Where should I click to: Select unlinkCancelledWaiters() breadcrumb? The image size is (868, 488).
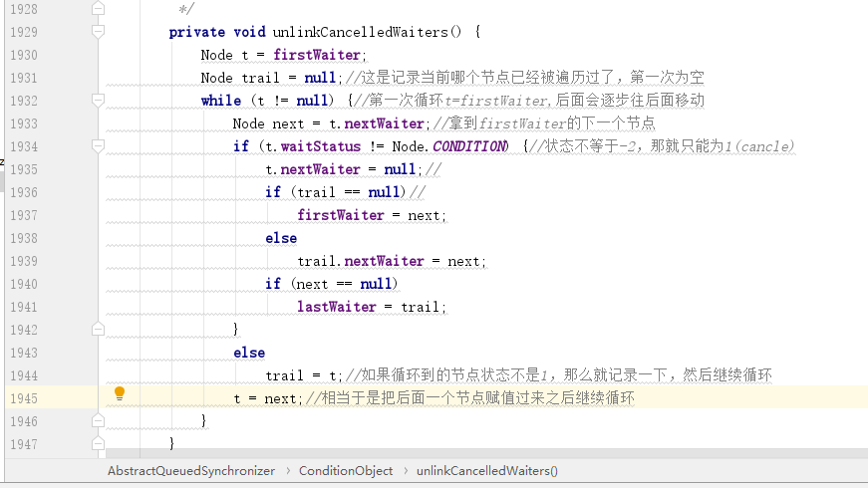tap(487, 471)
